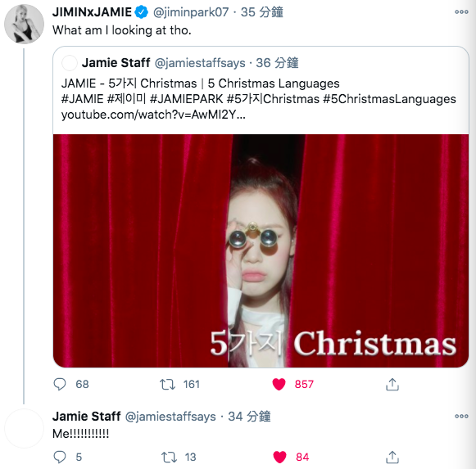Image resolution: width=476 pixels, height=469 pixels.
Task: Open reply on the JIMINxJAMIE tweet
Action: 60,384
